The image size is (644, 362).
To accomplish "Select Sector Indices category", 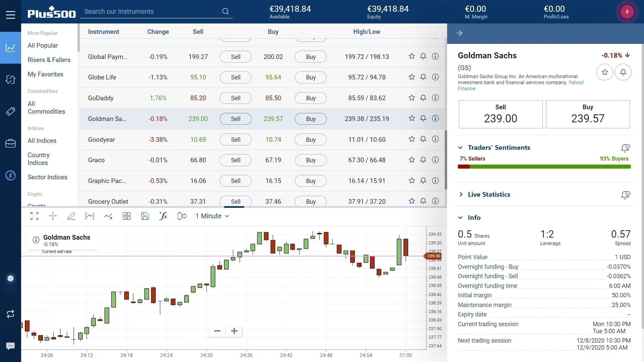I will click(47, 177).
